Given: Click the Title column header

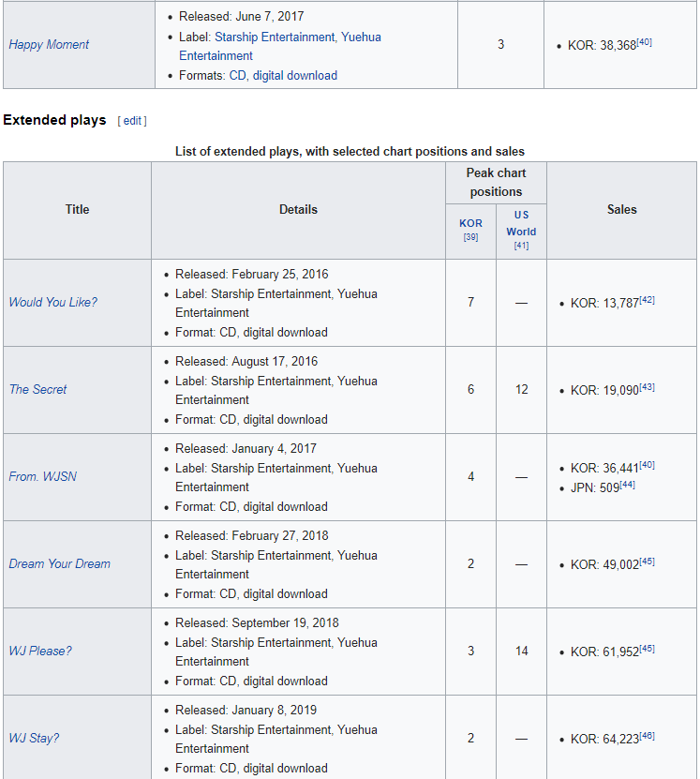Looking at the screenshot, I should coord(78,210).
